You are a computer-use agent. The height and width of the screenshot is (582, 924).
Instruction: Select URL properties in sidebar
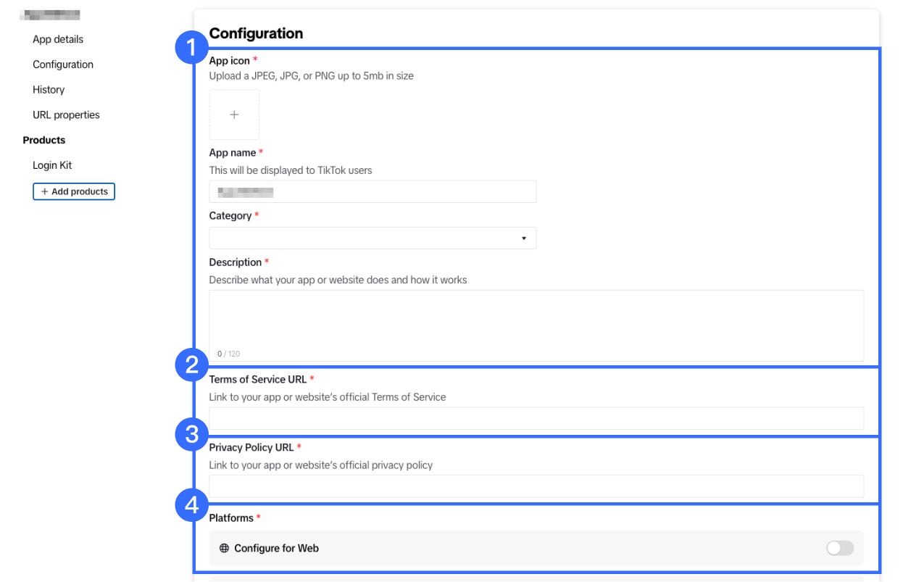[66, 115]
